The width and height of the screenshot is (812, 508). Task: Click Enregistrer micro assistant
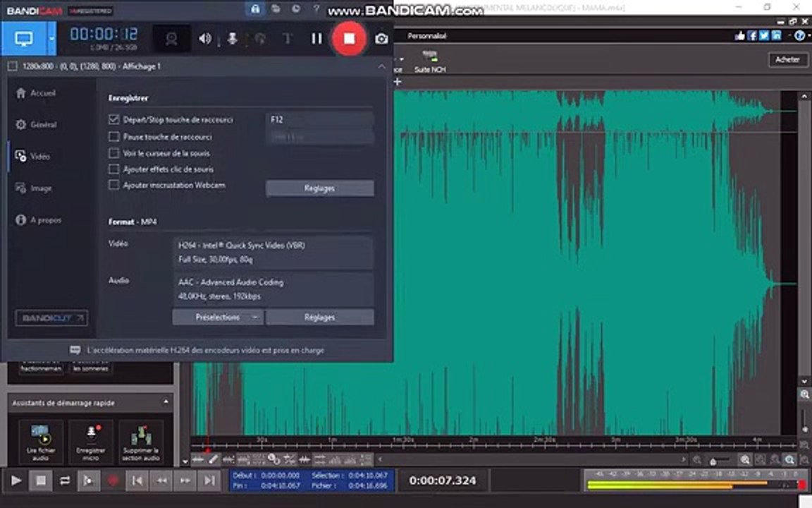coord(91,442)
